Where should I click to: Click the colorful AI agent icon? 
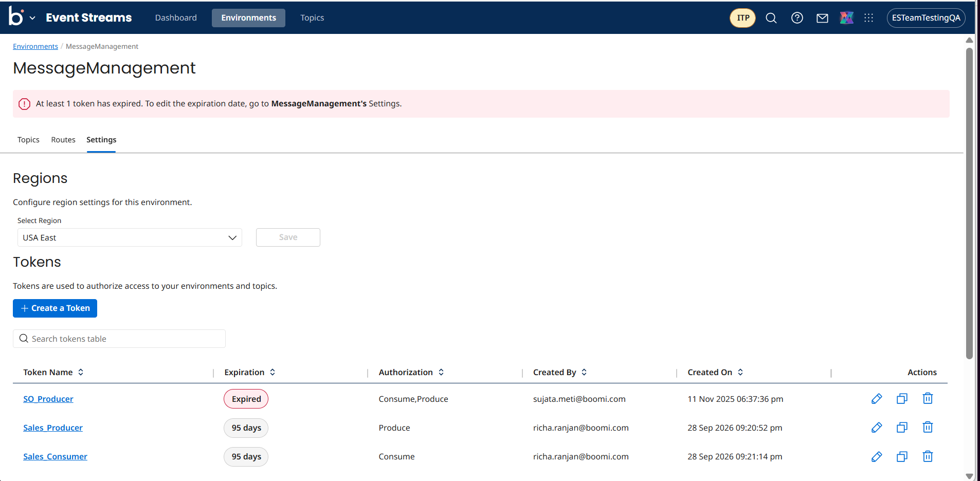click(x=846, y=18)
